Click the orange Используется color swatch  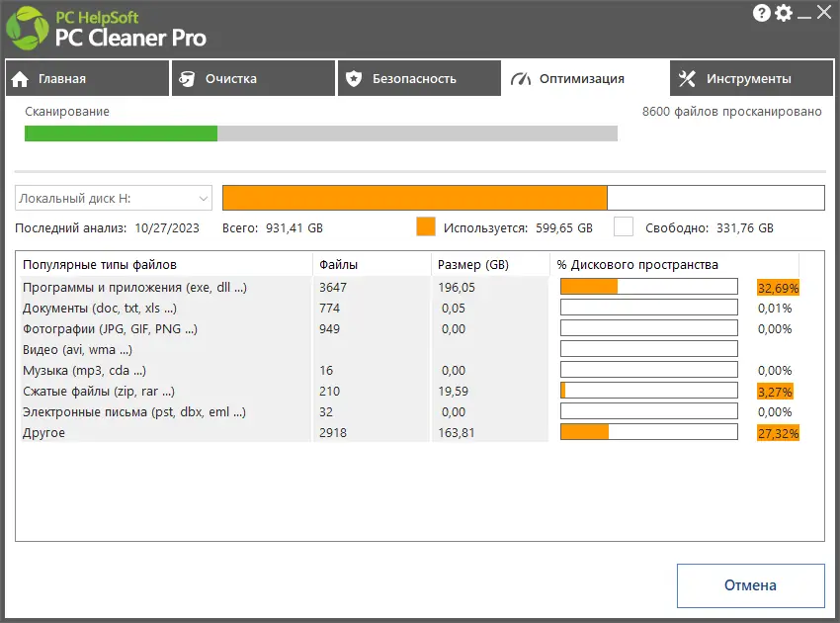tap(426, 226)
